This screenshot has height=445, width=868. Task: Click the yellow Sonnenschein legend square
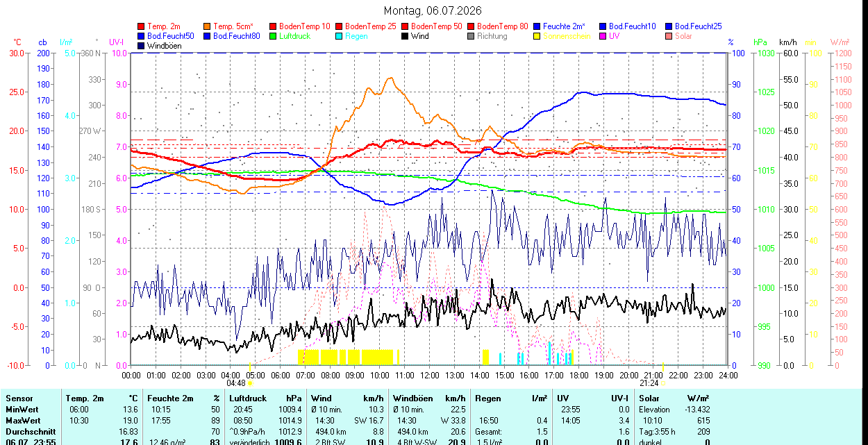tap(537, 36)
